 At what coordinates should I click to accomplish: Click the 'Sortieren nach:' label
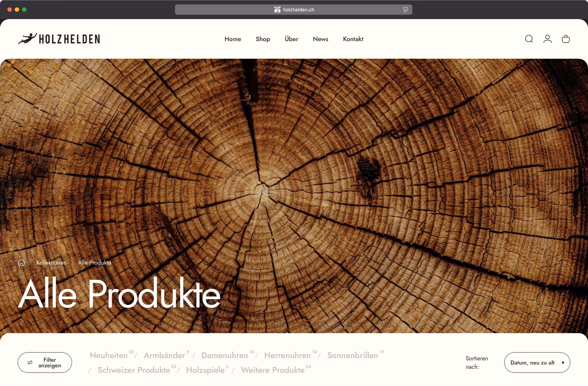click(x=477, y=362)
